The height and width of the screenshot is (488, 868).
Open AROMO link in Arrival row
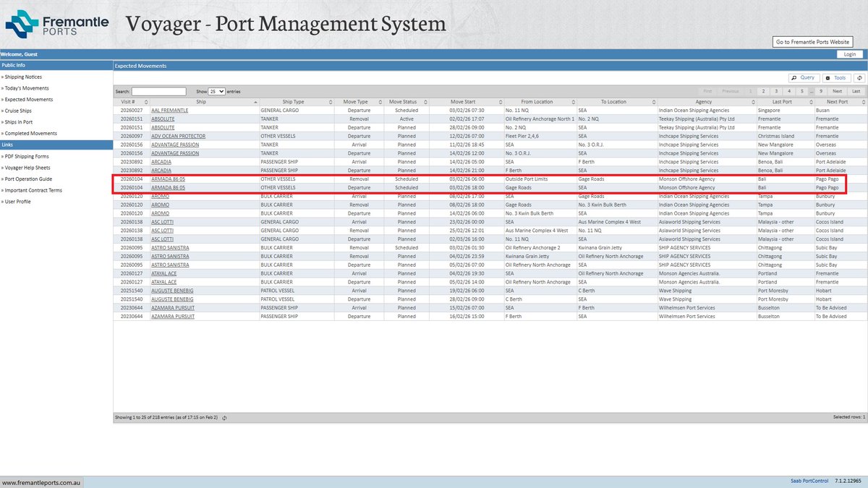(161, 196)
